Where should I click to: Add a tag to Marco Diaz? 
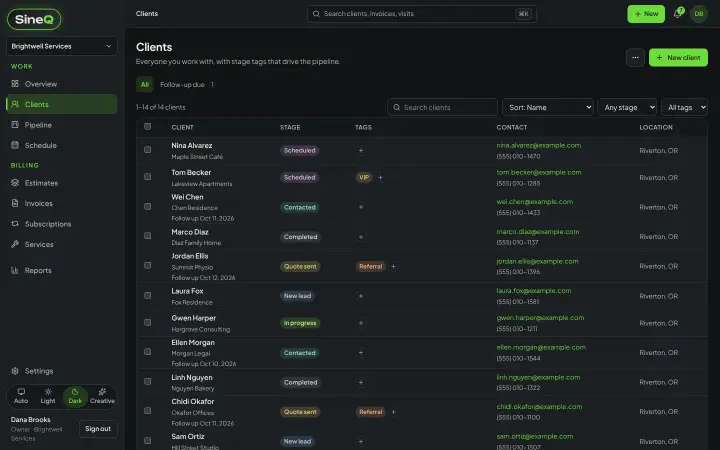(361, 237)
